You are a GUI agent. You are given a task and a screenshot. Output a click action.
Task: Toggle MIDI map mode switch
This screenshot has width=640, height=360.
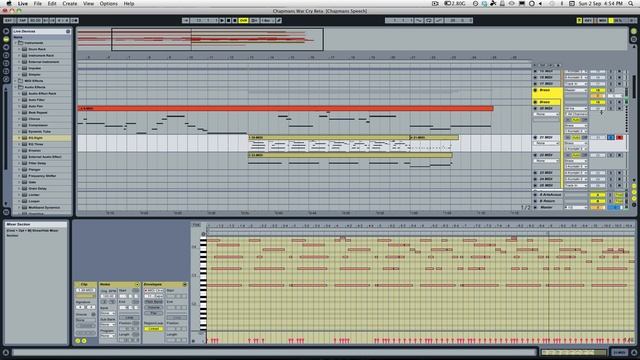point(602,20)
